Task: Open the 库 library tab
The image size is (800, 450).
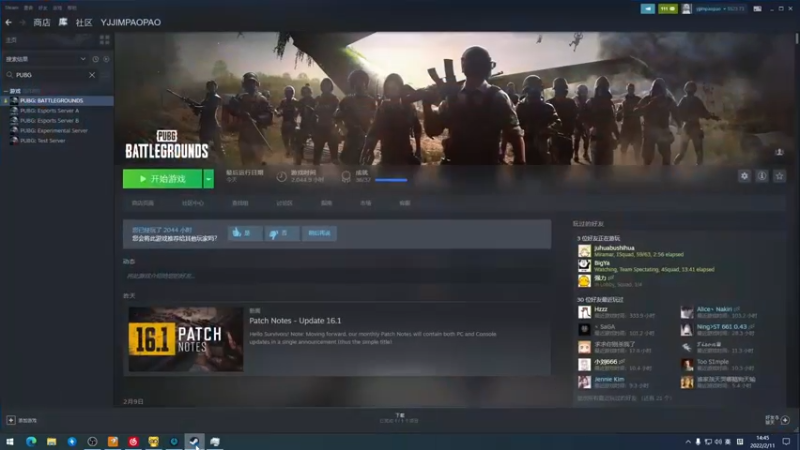Action: click(x=63, y=22)
